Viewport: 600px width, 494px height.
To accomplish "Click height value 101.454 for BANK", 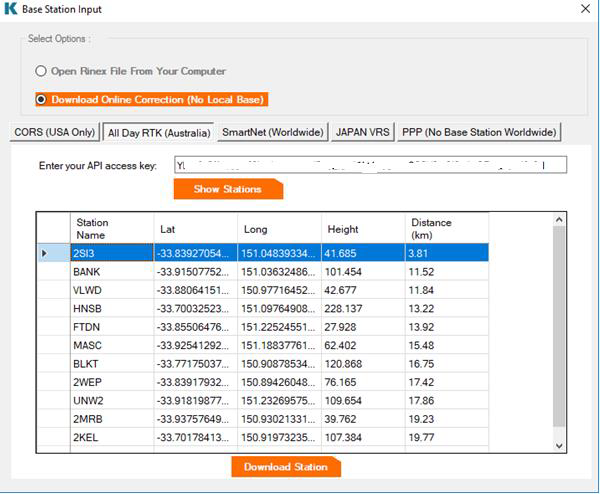I will click(363, 272).
